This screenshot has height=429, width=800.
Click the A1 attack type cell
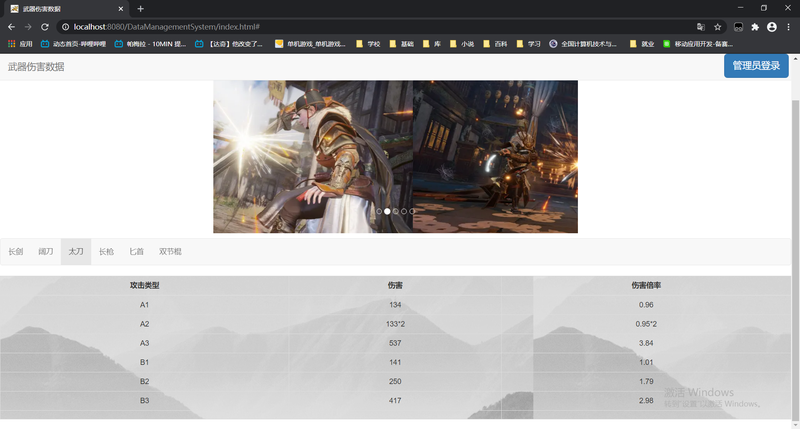coord(144,305)
